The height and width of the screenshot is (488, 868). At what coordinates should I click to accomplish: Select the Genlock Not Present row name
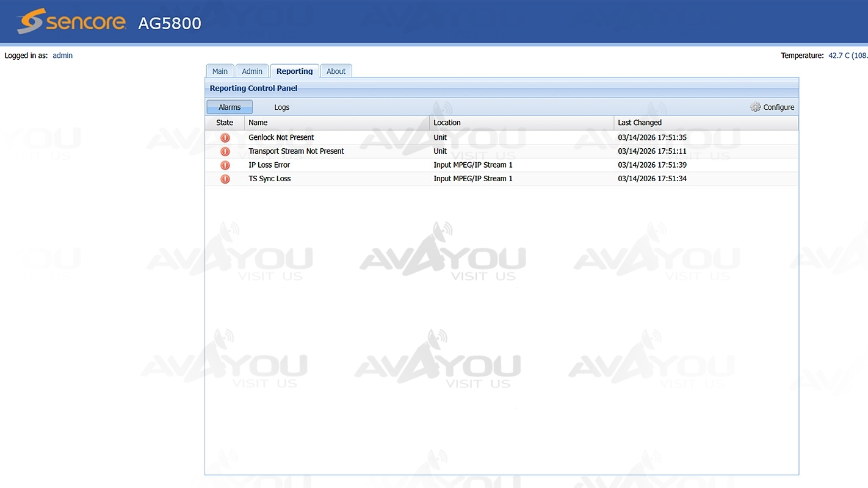pos(281,138)
